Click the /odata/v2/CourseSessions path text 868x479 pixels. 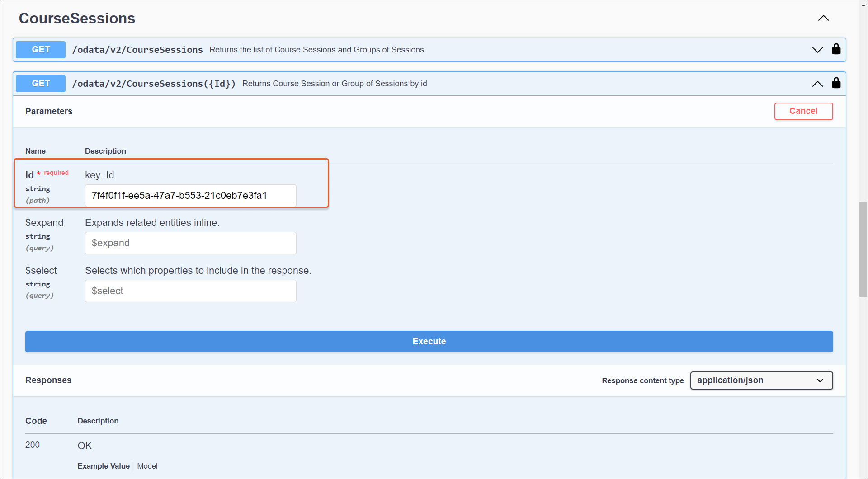[137, 50]
